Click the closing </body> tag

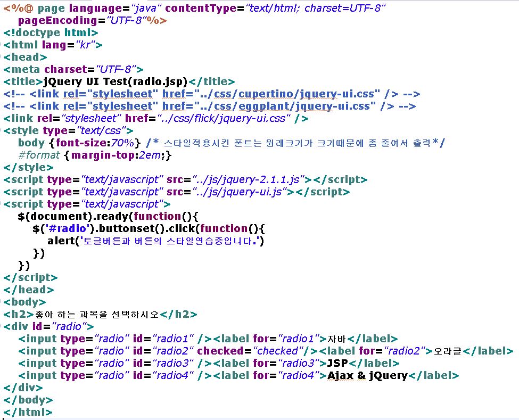point(28,400)
